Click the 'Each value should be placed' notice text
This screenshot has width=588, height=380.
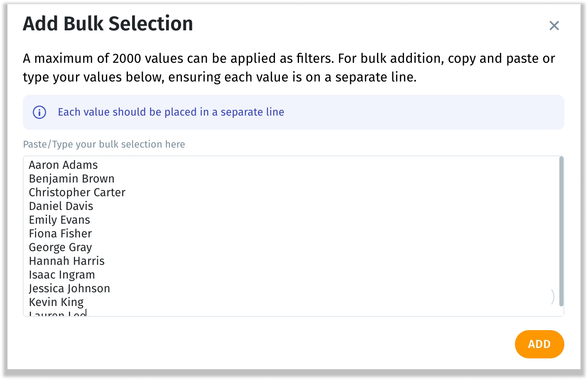pyautogui.click(x=171, y=112)
